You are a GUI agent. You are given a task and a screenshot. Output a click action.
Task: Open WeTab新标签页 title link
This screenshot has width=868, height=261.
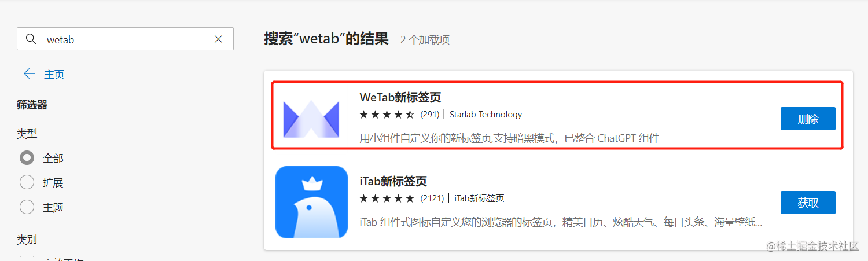pyautogui.click(x=400, y=97)
